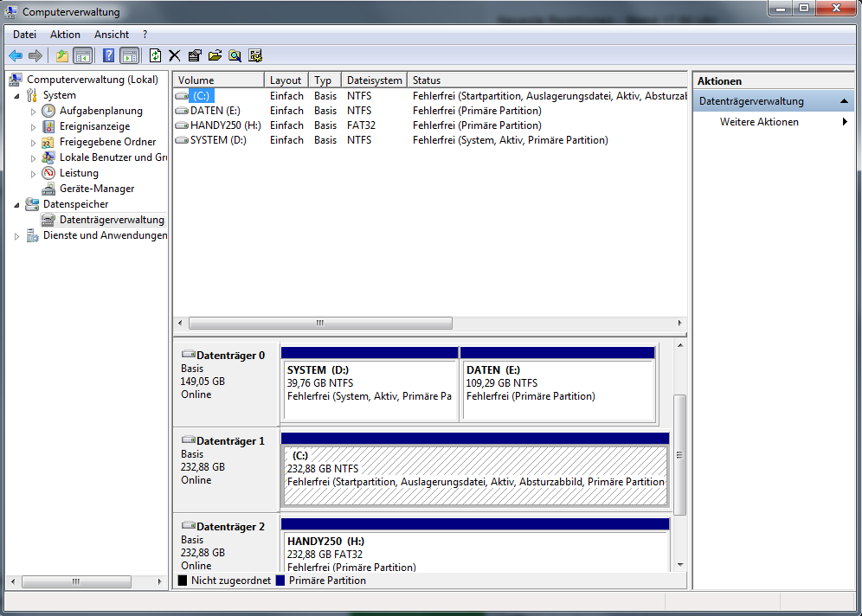Toggle the console tree show/hide icon
862x616 pixels.
(x=82, y=55)
